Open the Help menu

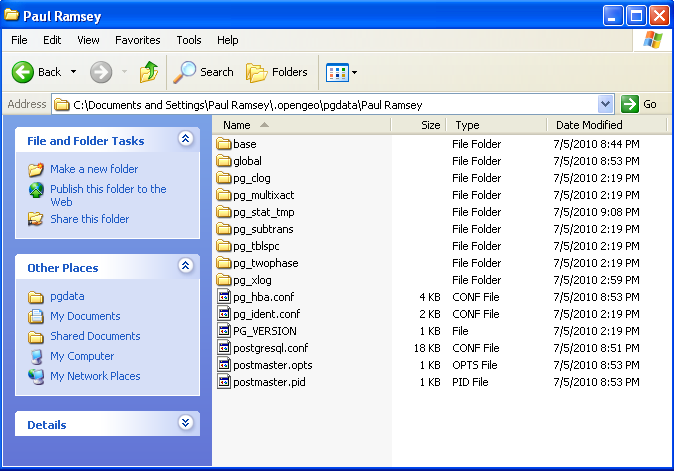[227, 40]
